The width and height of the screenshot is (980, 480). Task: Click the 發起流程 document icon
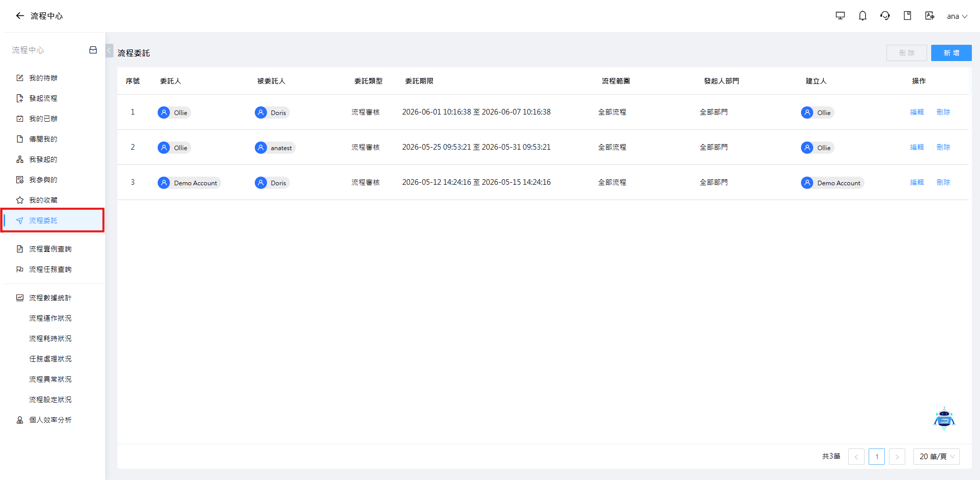pyautogui.click(x=20, y=98)
